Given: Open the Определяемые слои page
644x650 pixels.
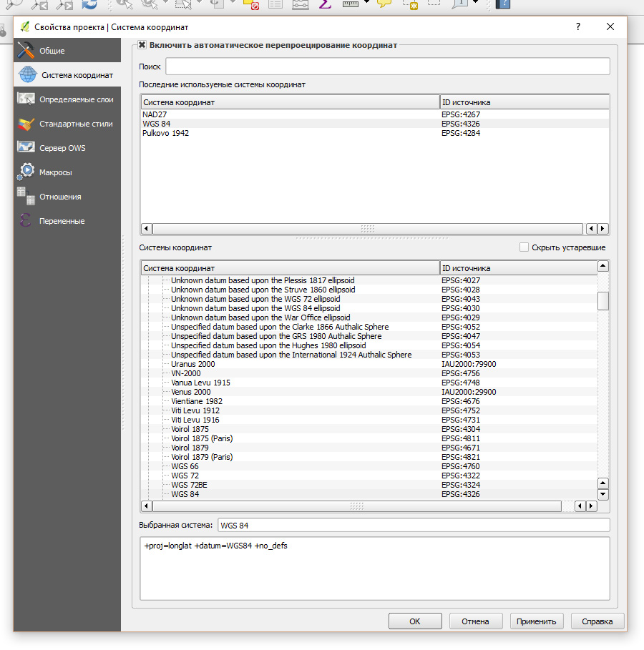Looking at the screenshot, I should click(x=67, y=99).
